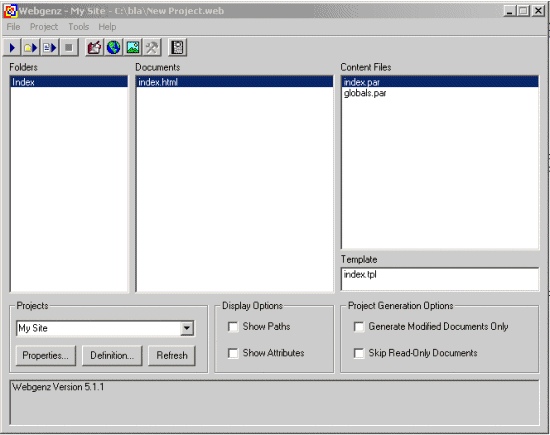Click the gray stop square toolbar icon
This screenshot has width=550, height=435.
pos(69,47)
